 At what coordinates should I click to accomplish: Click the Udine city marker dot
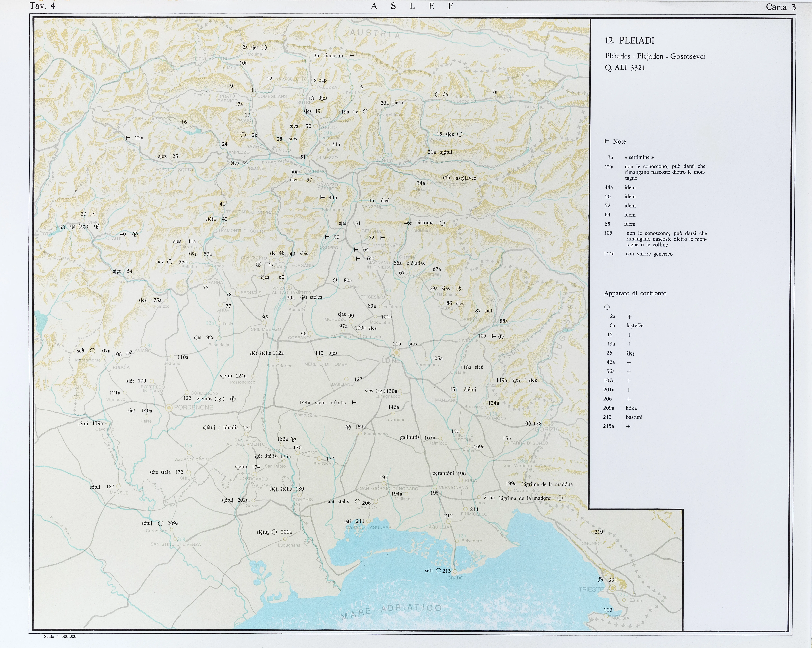[396, 352]
